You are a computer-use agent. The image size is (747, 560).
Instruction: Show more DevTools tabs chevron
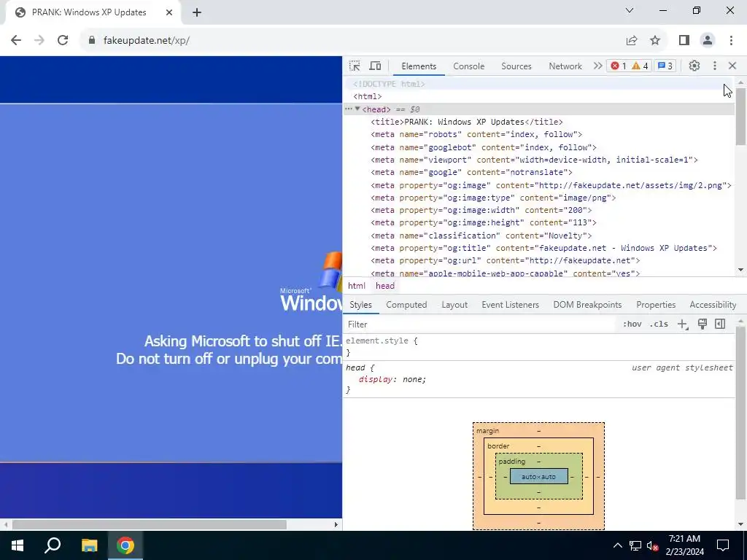pos(597,66)
